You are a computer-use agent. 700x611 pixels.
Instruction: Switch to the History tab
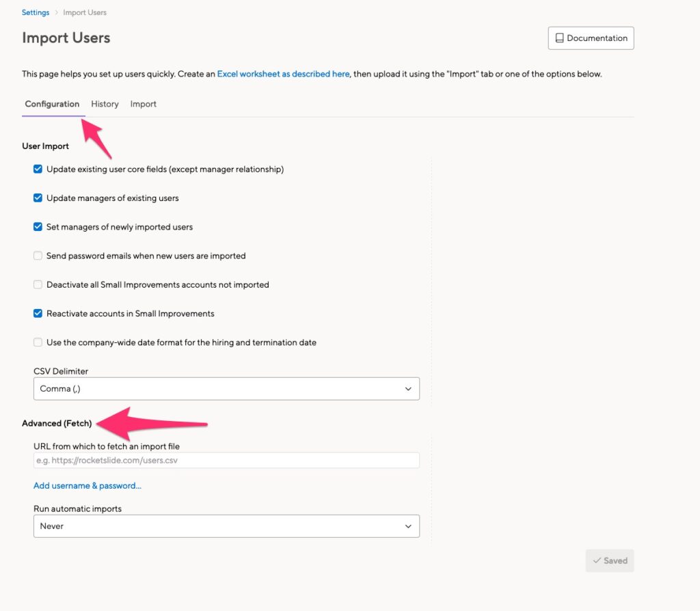(105, 104)
